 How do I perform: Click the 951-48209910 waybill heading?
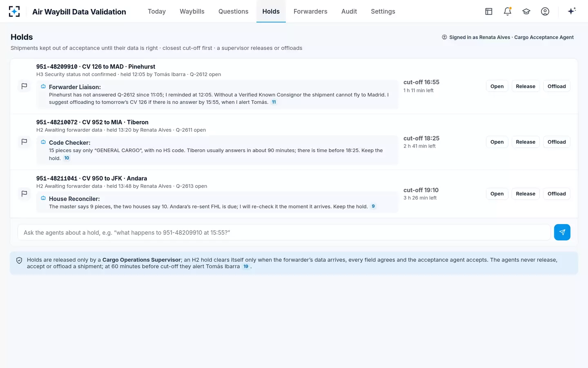point(96,67)
